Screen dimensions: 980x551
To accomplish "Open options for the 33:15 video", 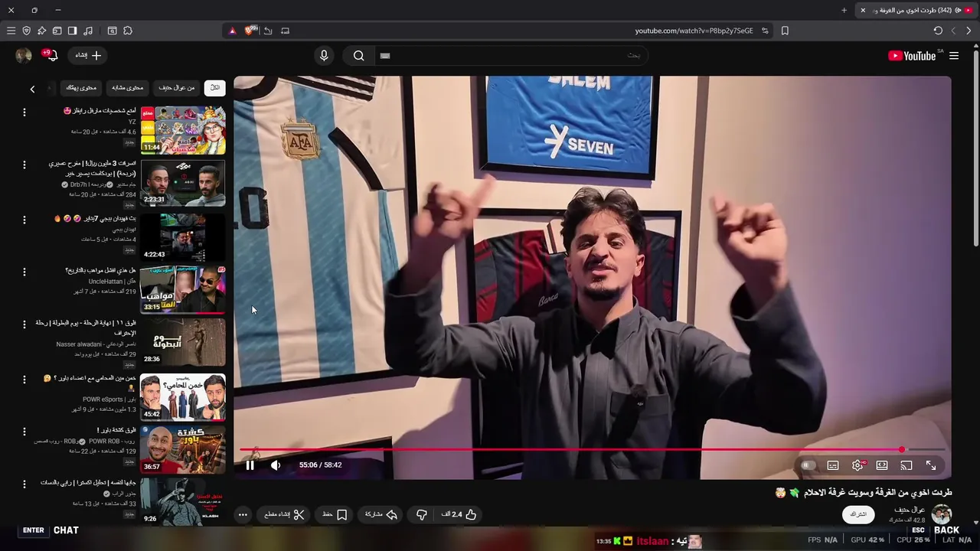I will click(24, 272).
